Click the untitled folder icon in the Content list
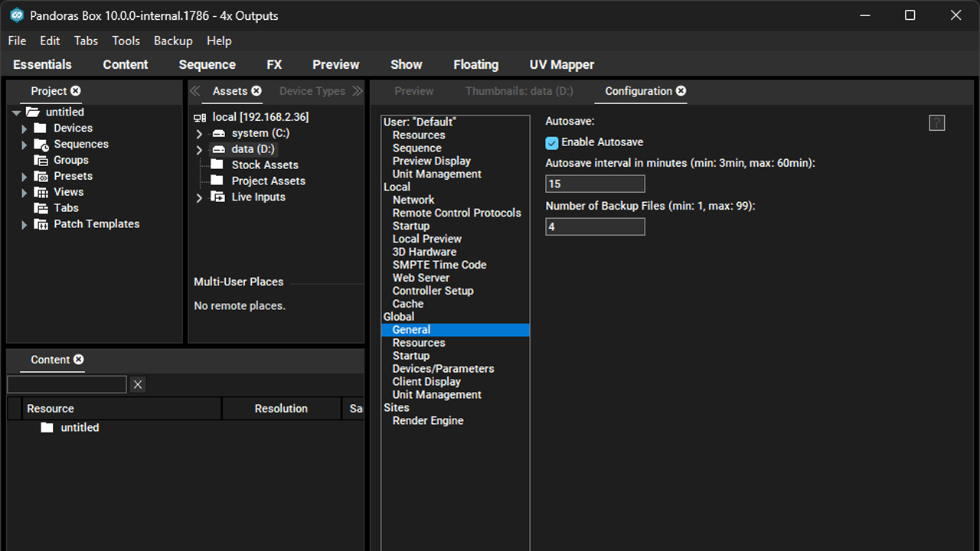 (47, 428)
